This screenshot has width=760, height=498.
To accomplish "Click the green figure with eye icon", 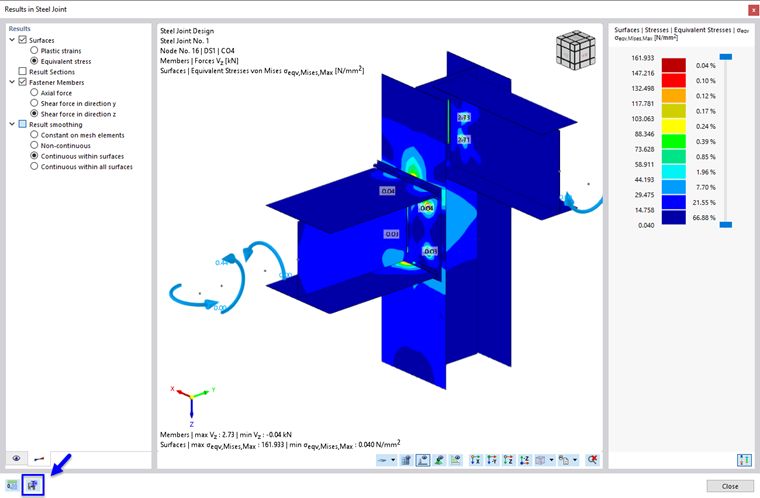I will pyautogui.click(x=440, y=460).
